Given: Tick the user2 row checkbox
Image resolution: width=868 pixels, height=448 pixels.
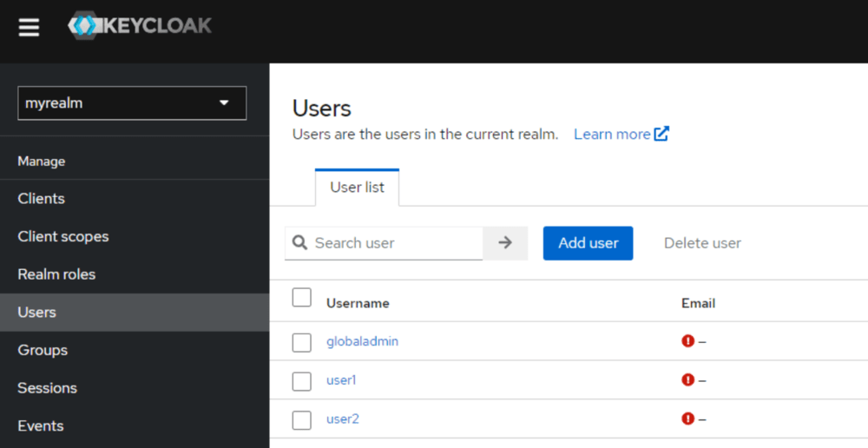Looking at the screenshot, I should (x=301, y=419).
